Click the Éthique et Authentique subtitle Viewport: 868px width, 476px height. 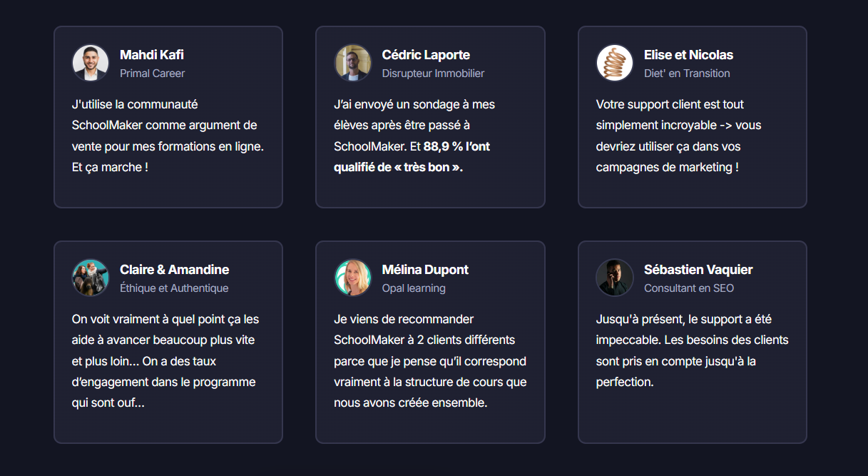174,288
